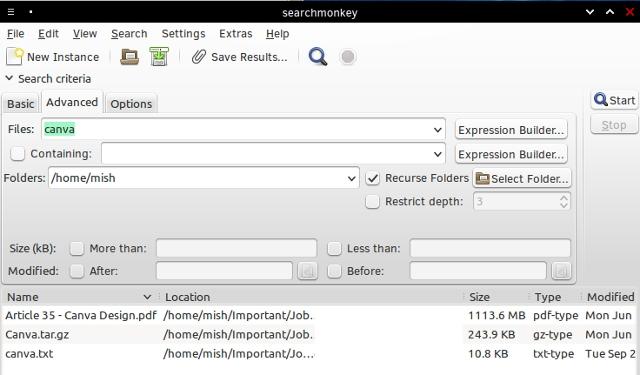Click the 1113.6 MB size cell

pyautogui.click(x=497, y=315)
